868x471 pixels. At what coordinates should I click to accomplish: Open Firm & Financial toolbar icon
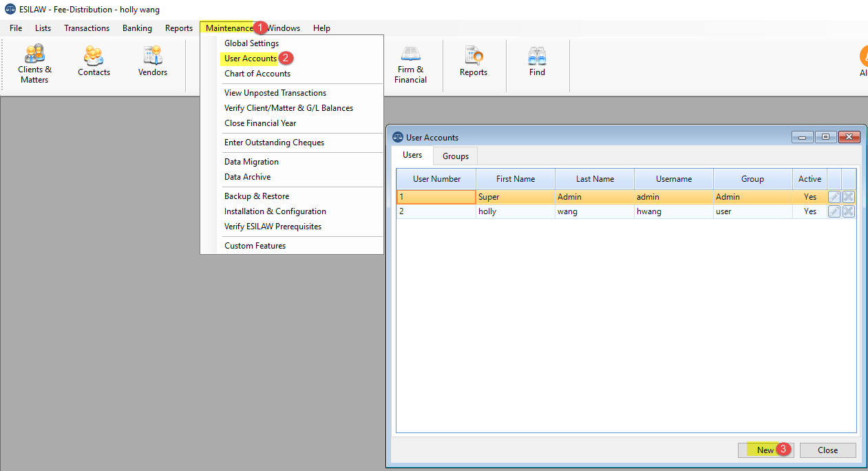coord(410,64)
